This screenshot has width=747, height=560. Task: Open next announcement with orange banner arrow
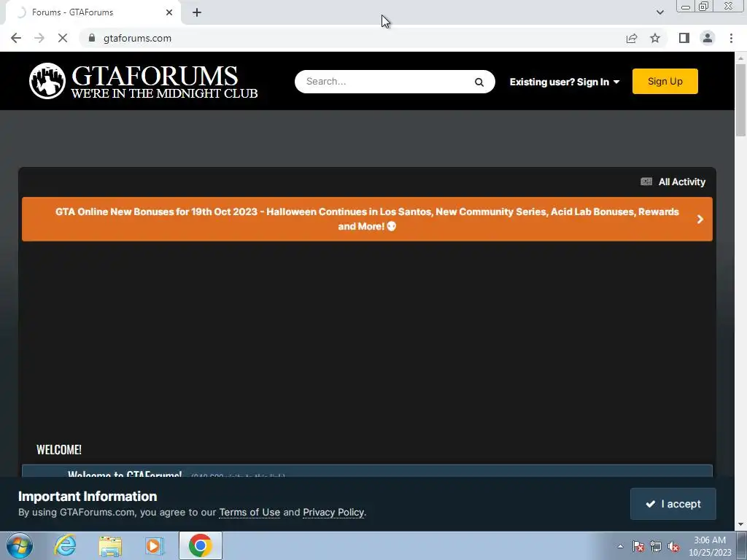pos(700,219)
